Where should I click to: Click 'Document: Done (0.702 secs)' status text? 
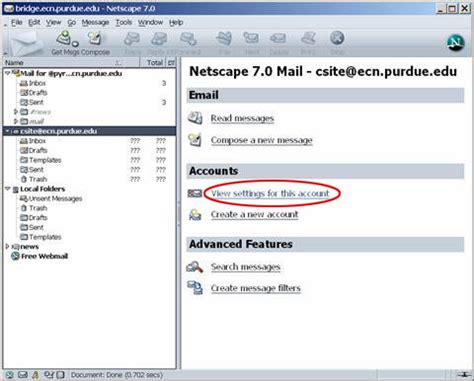click(x=117, y=375)
